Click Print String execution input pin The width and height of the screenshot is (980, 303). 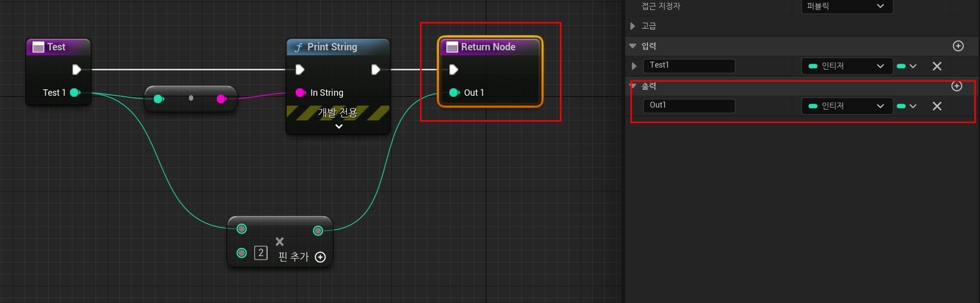tap(300, 70)
